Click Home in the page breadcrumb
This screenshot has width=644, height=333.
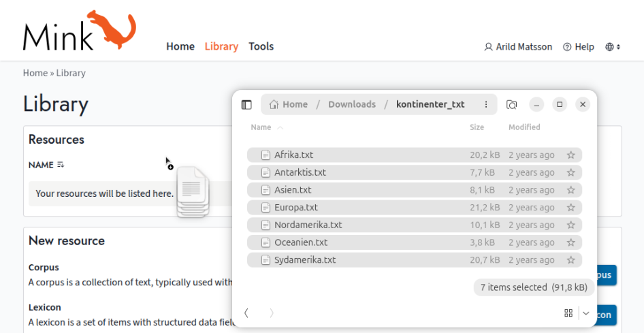pos(35,73)
